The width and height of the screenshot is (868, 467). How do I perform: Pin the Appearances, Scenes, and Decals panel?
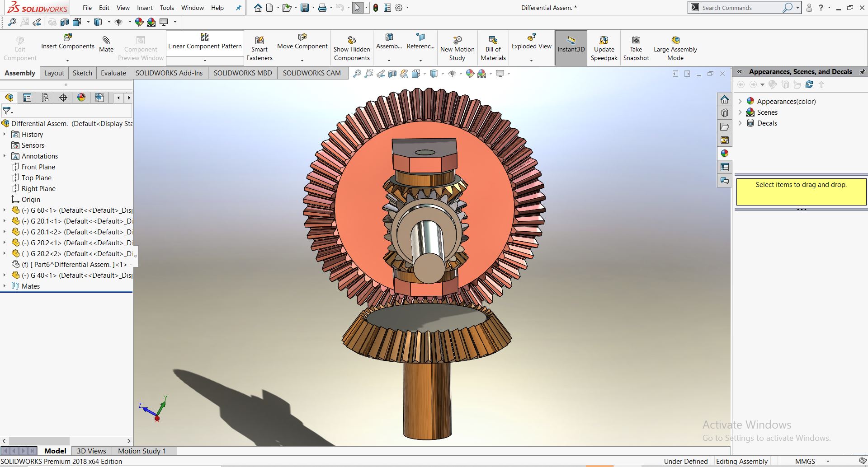point(862,72)
